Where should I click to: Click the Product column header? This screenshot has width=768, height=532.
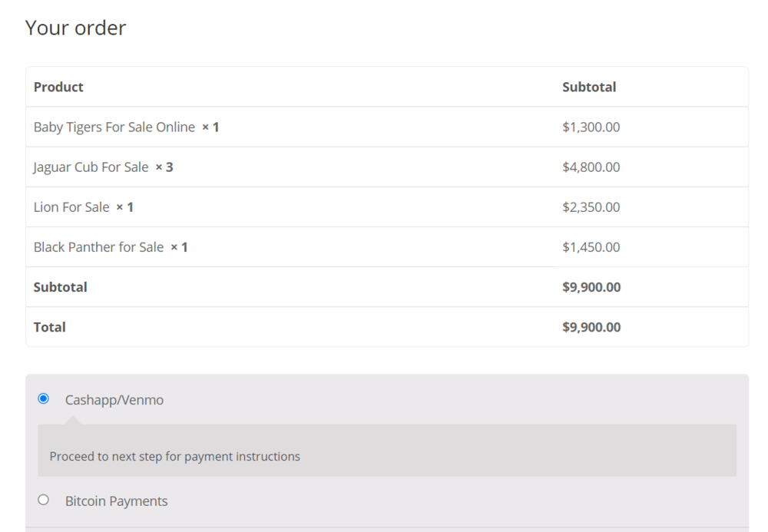(x=58, y=88)
